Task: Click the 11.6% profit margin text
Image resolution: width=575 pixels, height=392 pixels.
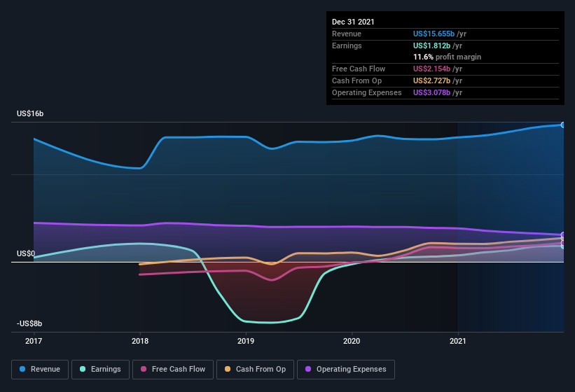Action: coord(447,57)
